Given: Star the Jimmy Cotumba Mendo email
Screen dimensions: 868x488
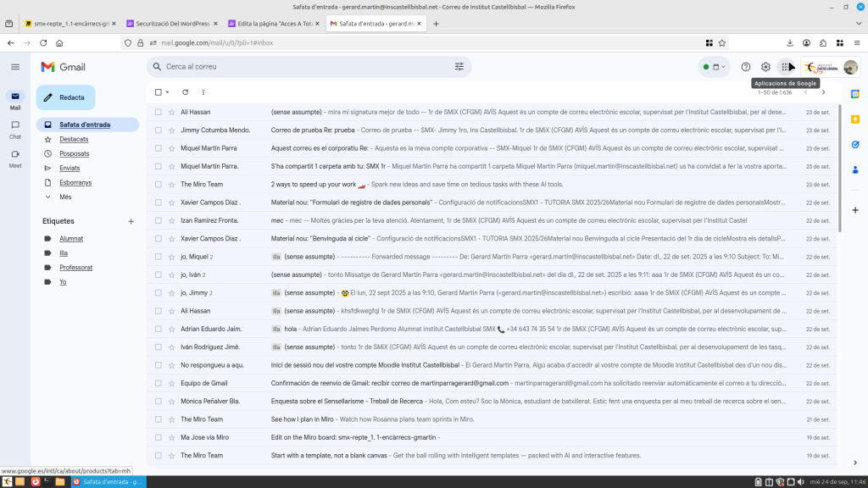Looking at the screenshot, I should pos(171,130).
